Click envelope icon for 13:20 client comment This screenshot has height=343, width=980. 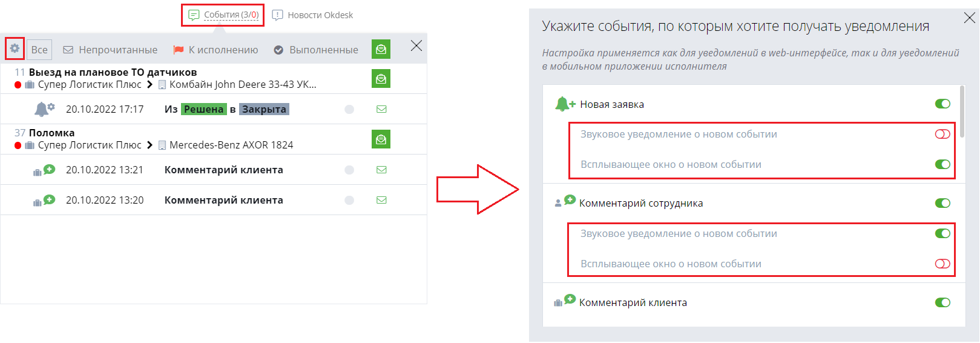pos(381,200)
